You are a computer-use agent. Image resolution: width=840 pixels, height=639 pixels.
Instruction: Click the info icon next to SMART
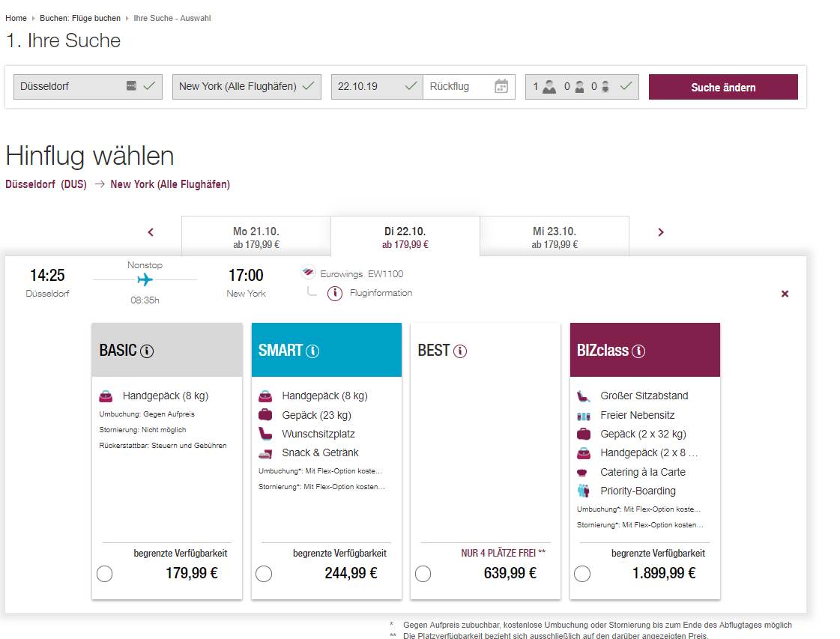[x=312, y=351]
